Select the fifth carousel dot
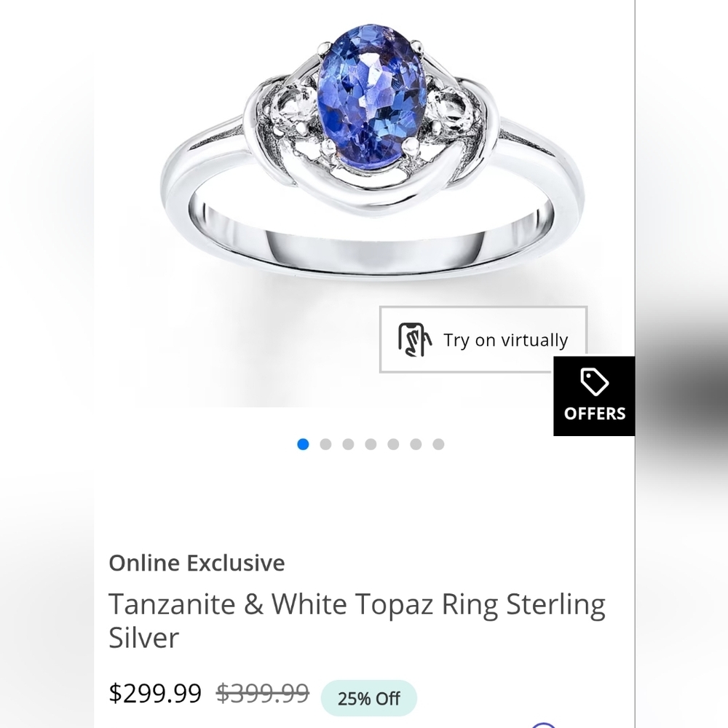The image size is (728, 728). [393, 444]
